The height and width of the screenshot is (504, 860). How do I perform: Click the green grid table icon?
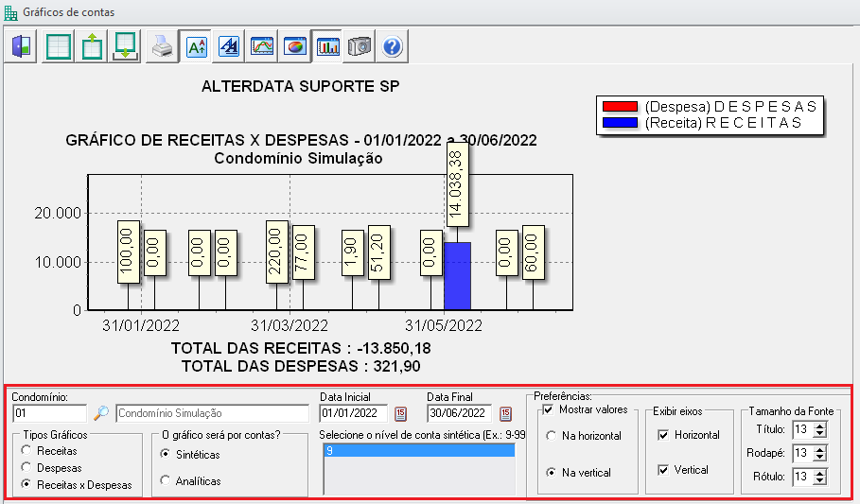coord(58,46)
